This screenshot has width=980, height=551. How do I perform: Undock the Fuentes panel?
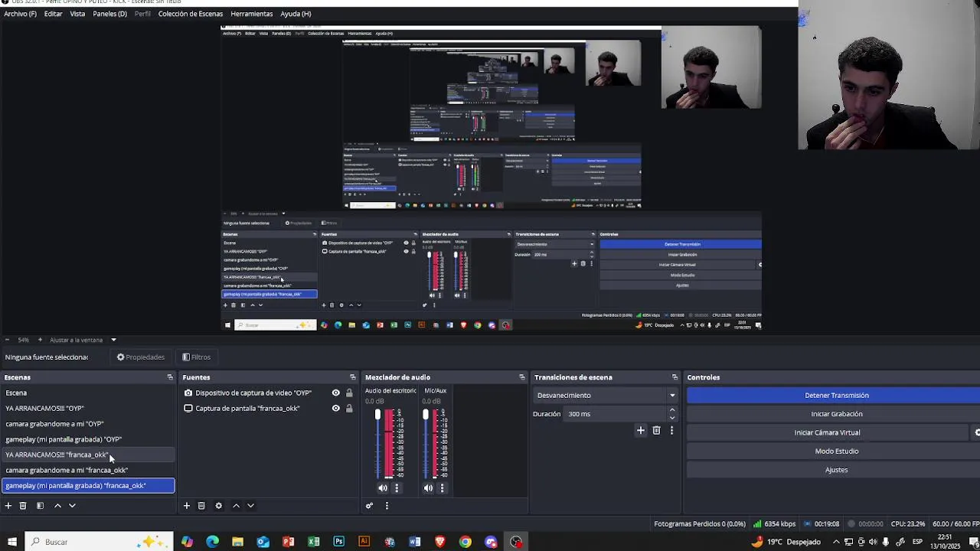point(353,377)
